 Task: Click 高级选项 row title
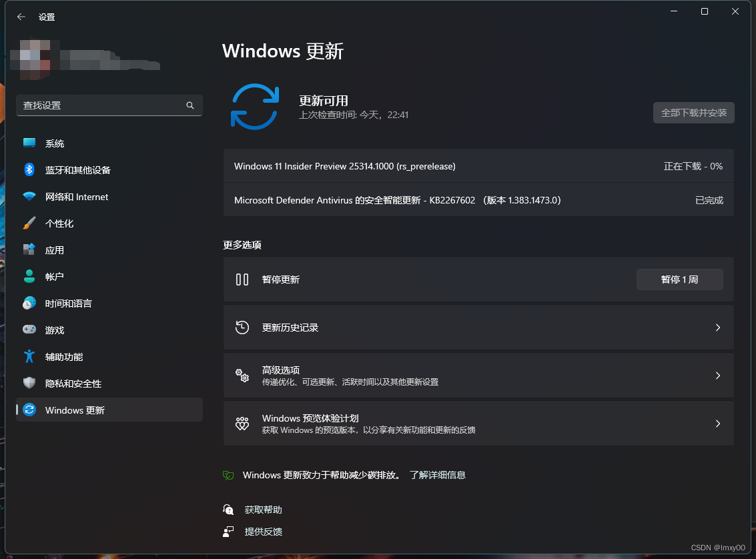coord(281,370)
